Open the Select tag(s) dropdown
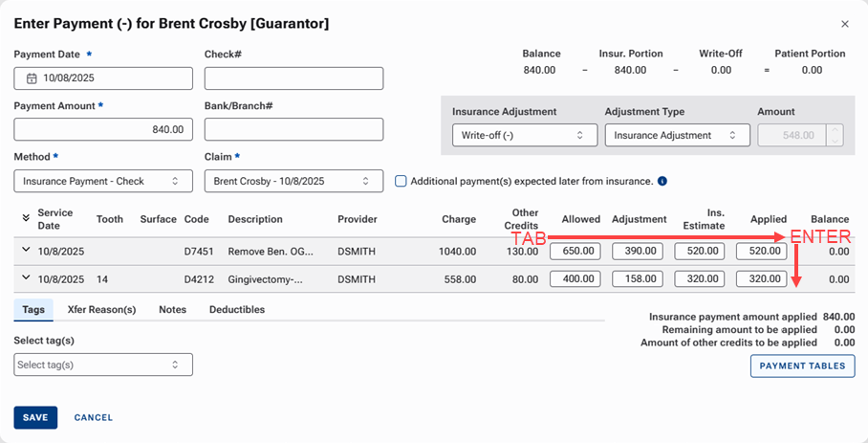Image resolution: width=868 pixels, height=443 pixels. 103,365
